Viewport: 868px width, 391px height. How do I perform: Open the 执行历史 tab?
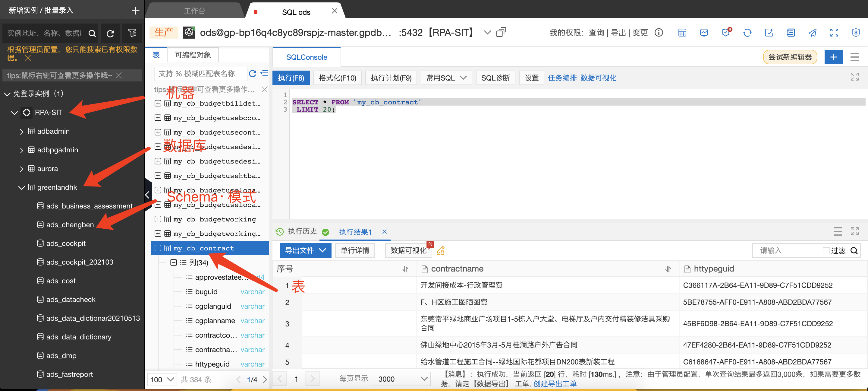click(302, 231)
